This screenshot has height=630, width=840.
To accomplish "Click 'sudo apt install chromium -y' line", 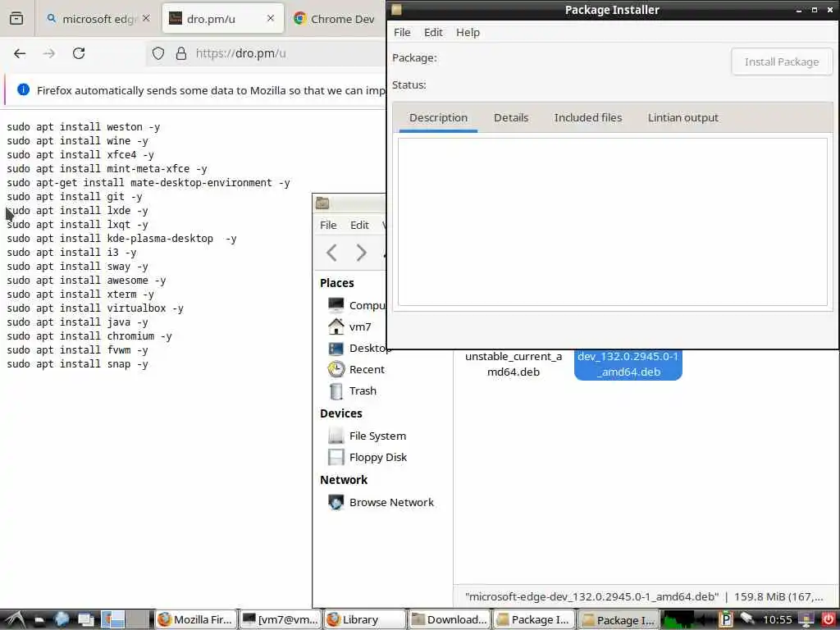I will coord(89,336).
